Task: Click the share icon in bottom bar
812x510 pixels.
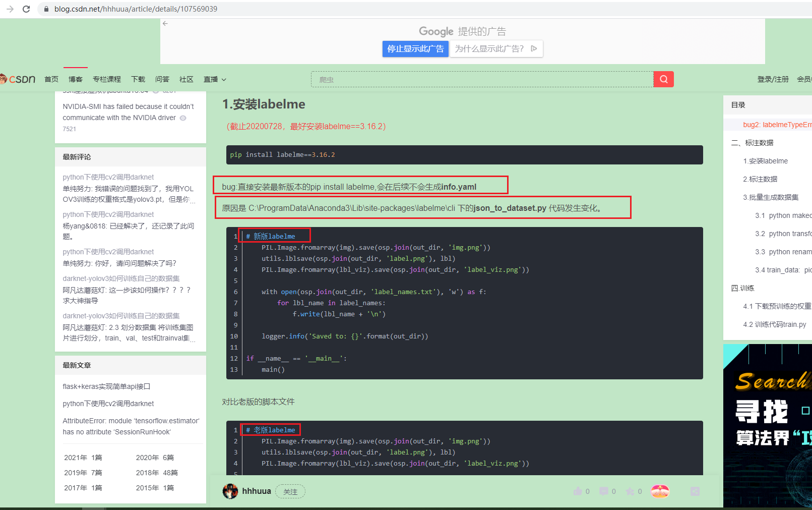Action: click(x=695, y=491)
